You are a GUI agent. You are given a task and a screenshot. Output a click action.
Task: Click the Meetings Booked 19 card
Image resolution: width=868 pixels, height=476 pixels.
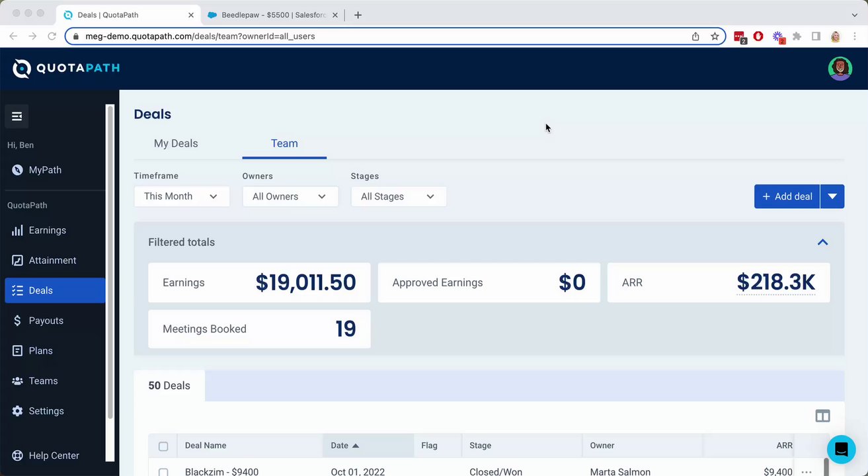pyautogui.click(x=259, y=329)
